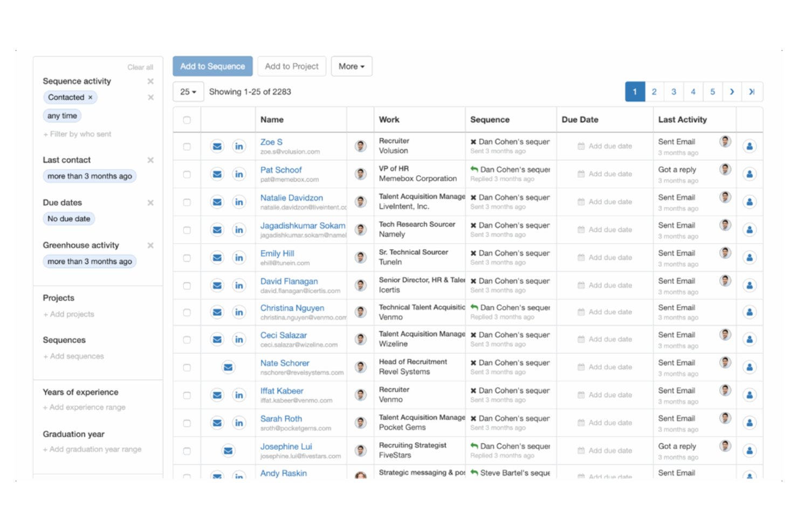
Task: Click calendar icon for Ceci Salazar due date
Action: pos(581,340)
